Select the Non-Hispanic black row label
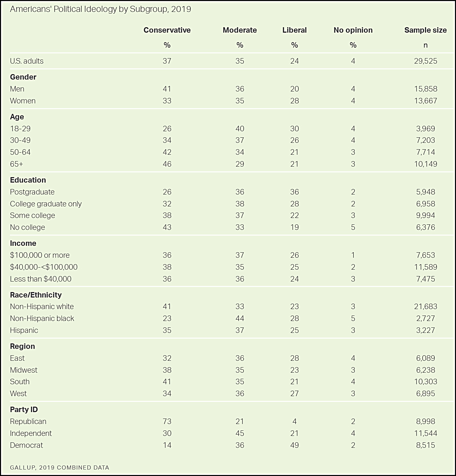Viewport: 456px width, 476px height. [x=42, y=319]
